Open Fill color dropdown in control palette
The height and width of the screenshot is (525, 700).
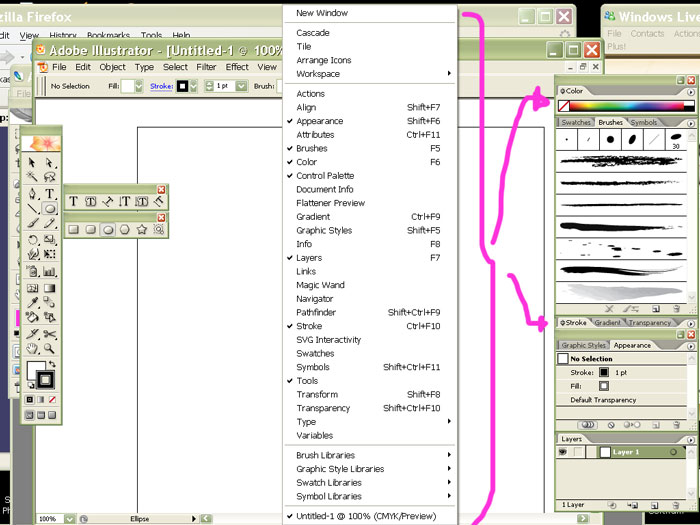tap(139, 86)
